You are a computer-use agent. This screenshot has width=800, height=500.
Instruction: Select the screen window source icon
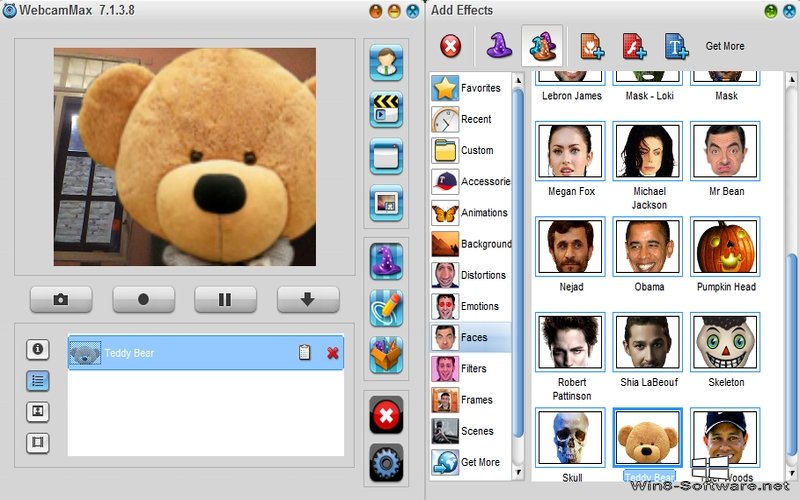[386, 156]
